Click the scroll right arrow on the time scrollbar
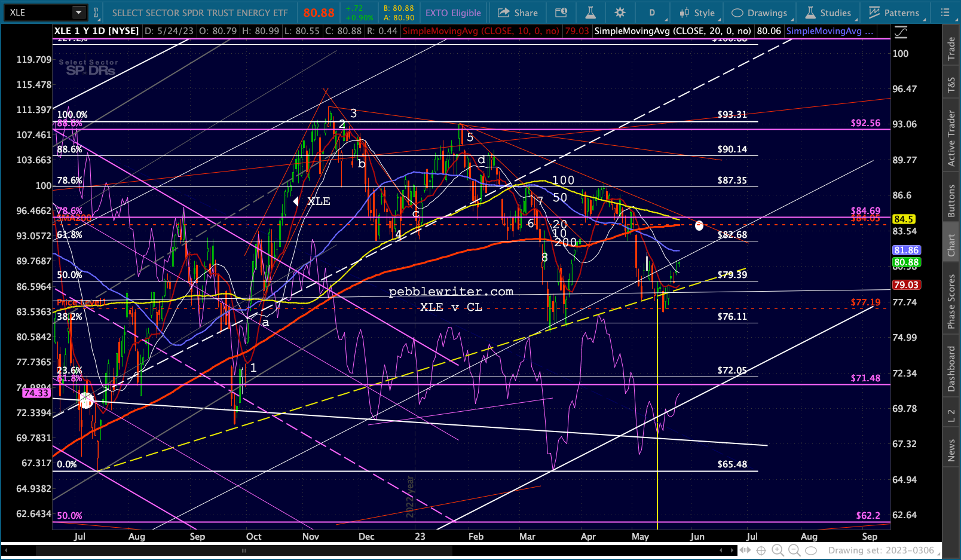Image resolution: width=961 pixels, height=560 pixels. (x=732, y=550)
